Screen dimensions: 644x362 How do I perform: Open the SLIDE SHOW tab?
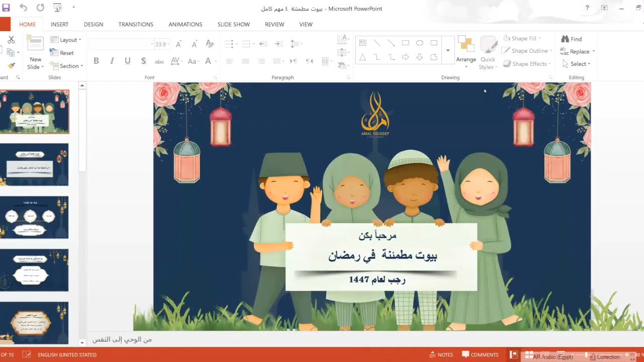pos(233,24)
